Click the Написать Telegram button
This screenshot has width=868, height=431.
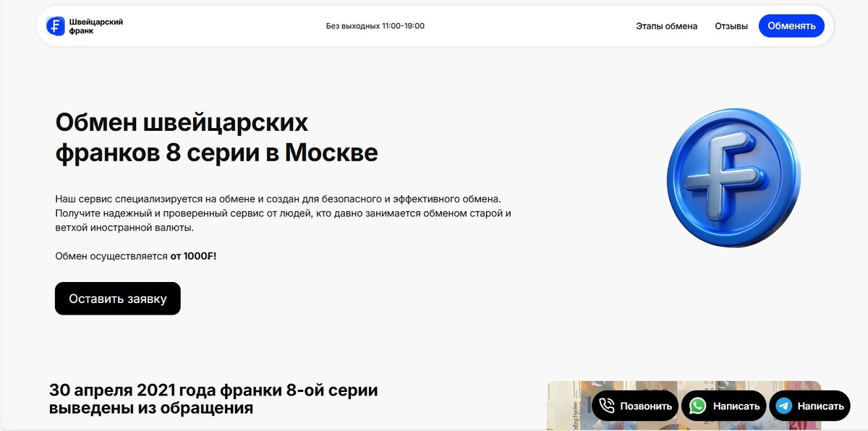(809, 406)
